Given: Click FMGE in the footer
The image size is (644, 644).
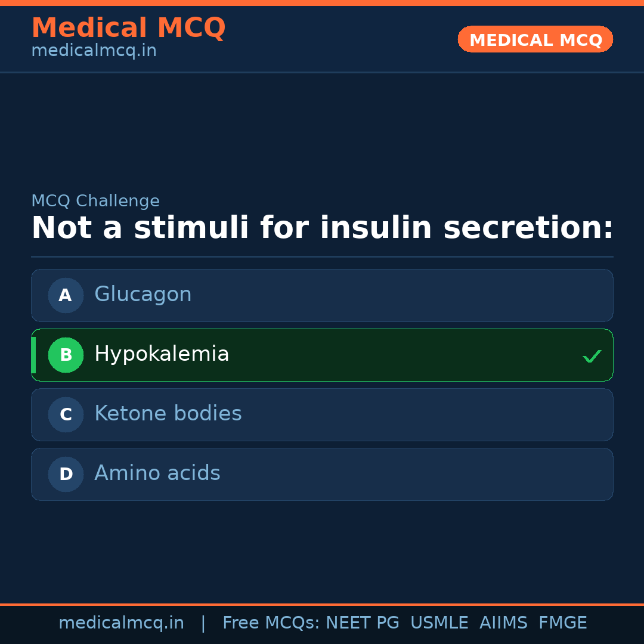Looking at the screenshot, I should [x=563, y=623].
